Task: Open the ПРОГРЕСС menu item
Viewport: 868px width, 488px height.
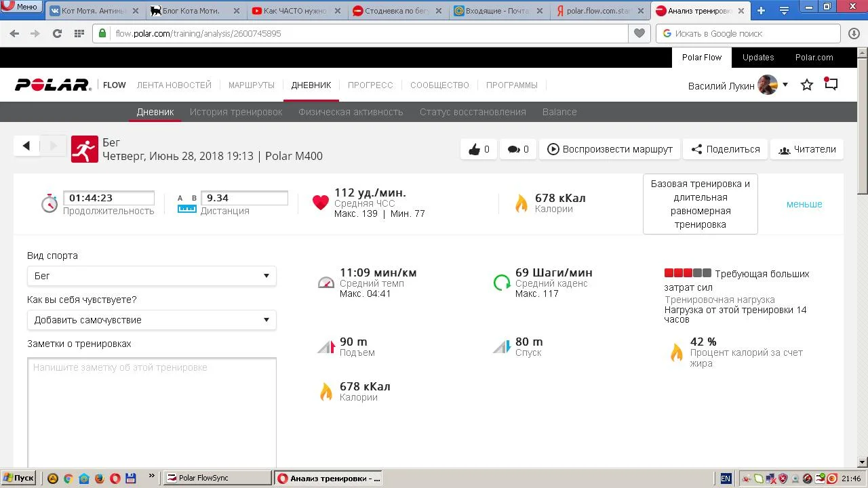Action: pos(370,85)
